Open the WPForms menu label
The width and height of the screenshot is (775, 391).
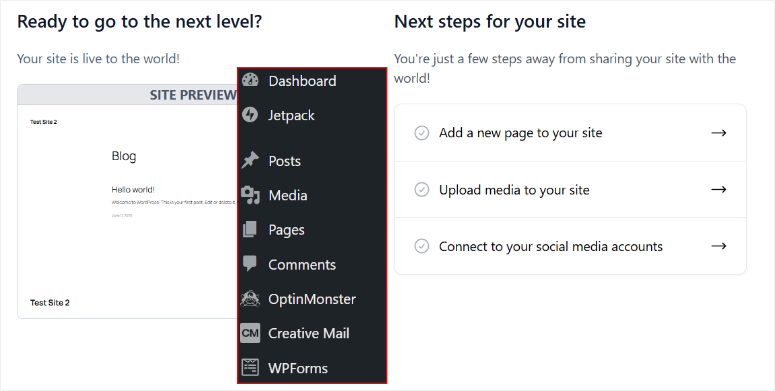298,368
